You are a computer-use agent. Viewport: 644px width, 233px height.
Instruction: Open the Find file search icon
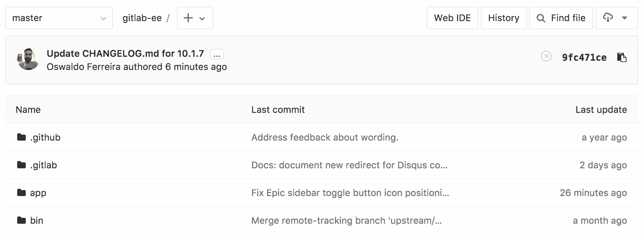tap(541, 18)
